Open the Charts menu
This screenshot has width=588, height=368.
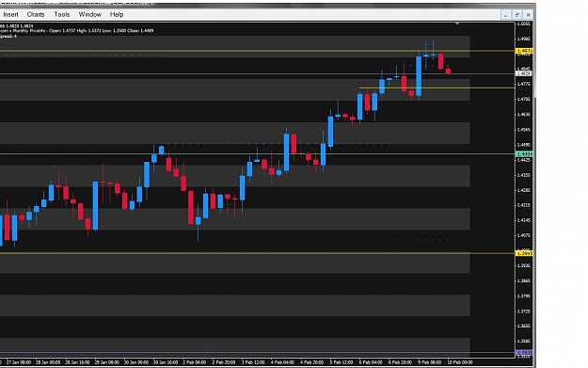click(x=36, y=14)
